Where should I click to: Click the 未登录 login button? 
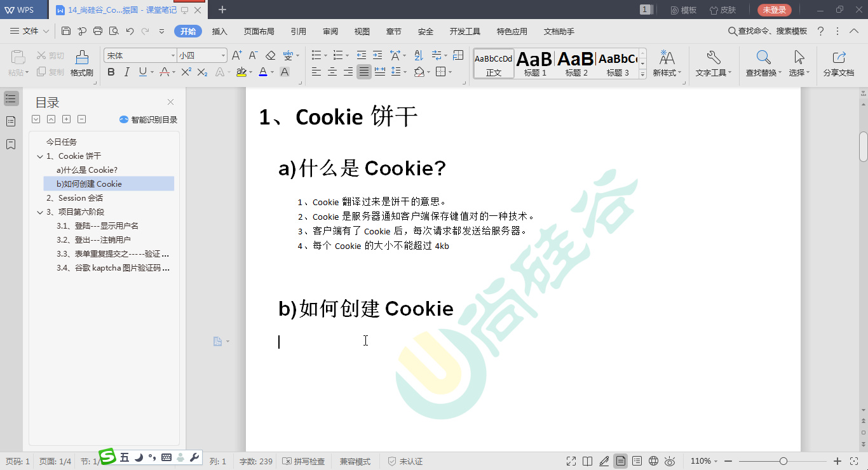775,10
